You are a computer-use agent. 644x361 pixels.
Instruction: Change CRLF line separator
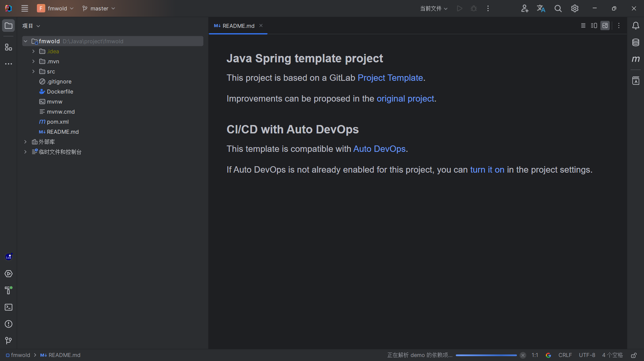(565, 355)
